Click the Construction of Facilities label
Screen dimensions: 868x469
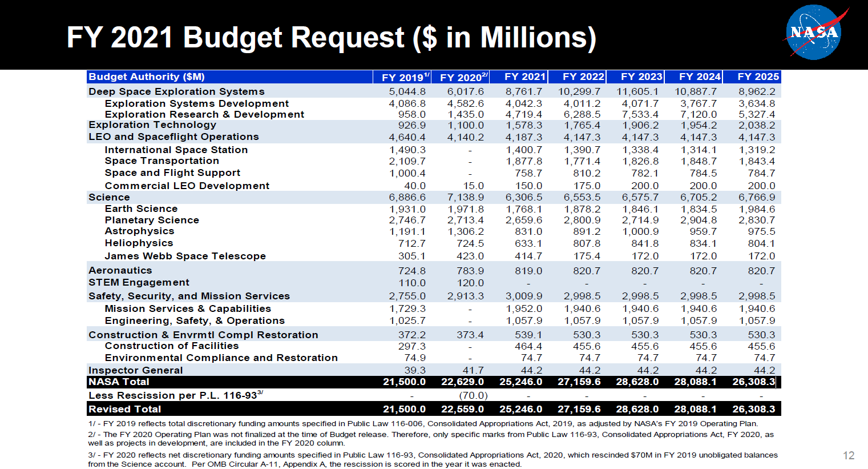coord(172,346)
